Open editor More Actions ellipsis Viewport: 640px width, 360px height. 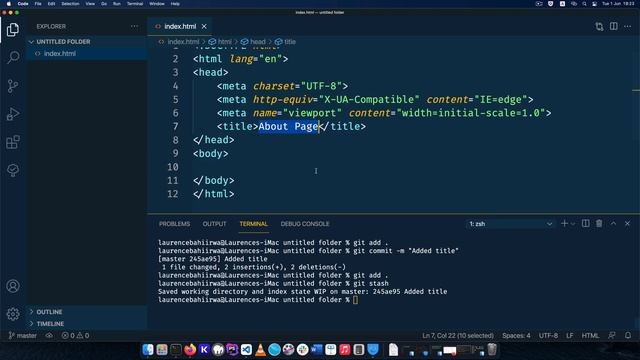click(627, 27)
